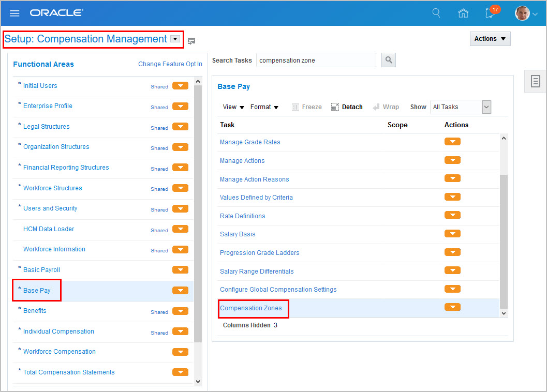Open the action menu for Manage Grade Rates task

click(x=452, y=142)
